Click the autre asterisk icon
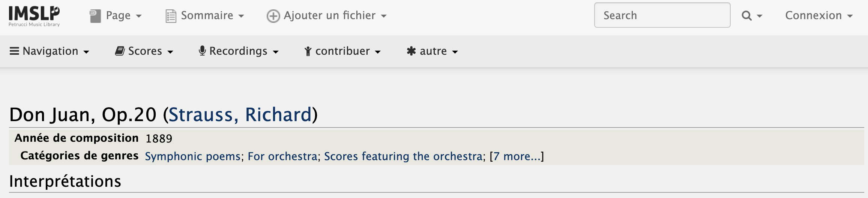 (411, 51)
